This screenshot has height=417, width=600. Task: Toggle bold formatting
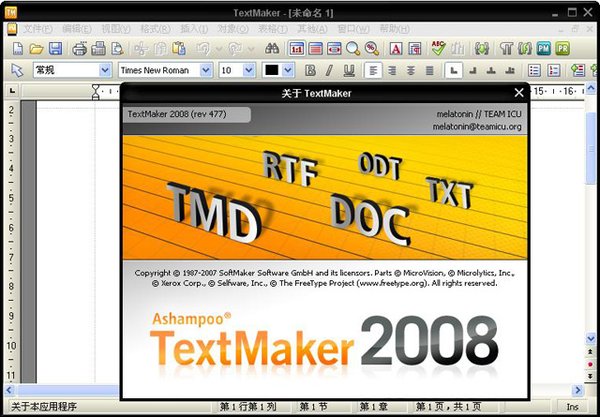coord(311,70)
